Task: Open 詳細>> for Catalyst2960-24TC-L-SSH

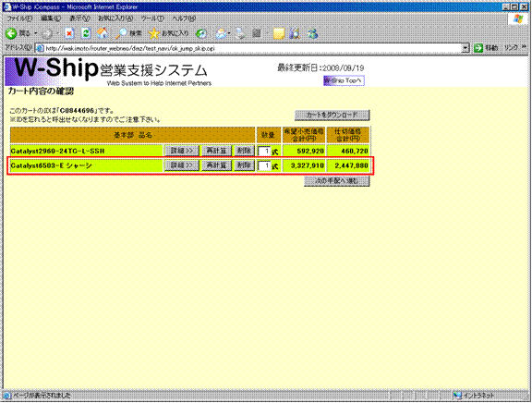Action: (182, 151)
